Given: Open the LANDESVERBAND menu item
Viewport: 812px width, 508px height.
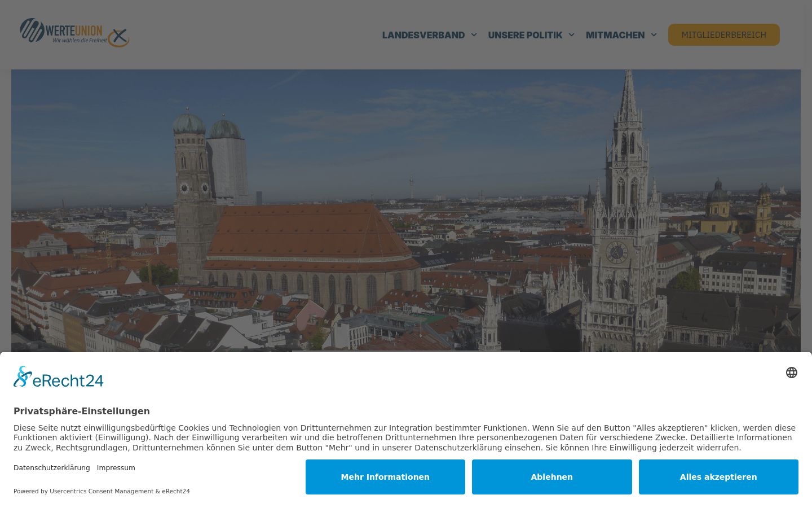Looking at the screenshot, I should click(423, 35).
